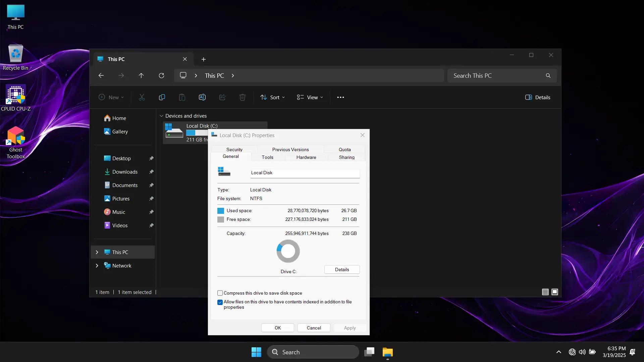Enable Compress this drive to save disk space
Image resolution: width=644 pixels, height=362 pixels.
tap(220, 293)
